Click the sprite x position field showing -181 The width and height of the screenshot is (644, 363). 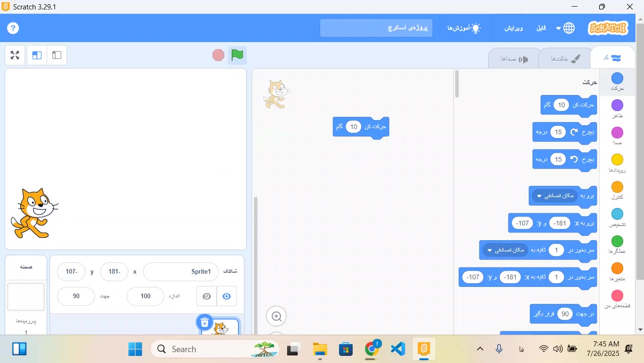[114, 272]
